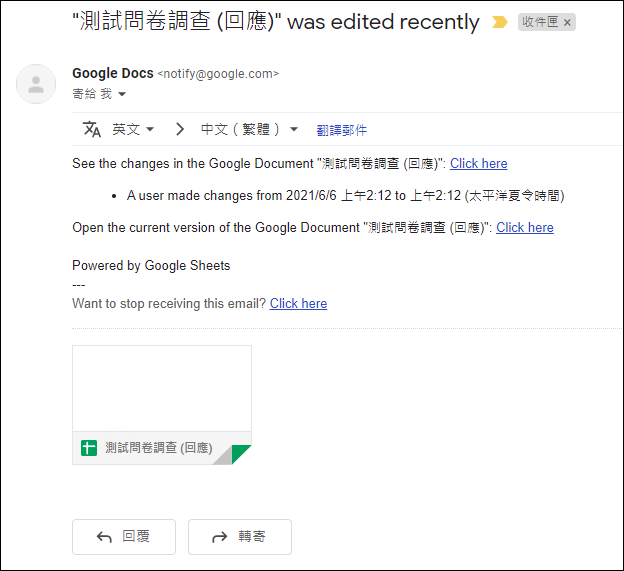
Task: Open the sender's avatar profile picture
Action: point(36,84)
